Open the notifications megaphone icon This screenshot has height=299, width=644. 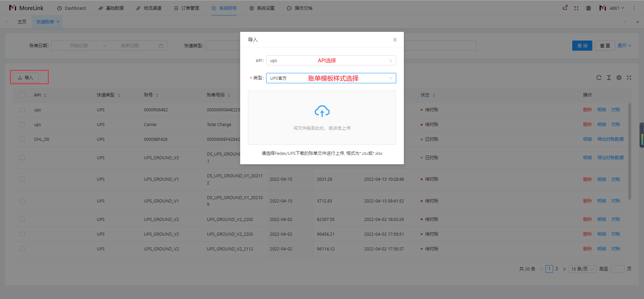tap(565, 8)
